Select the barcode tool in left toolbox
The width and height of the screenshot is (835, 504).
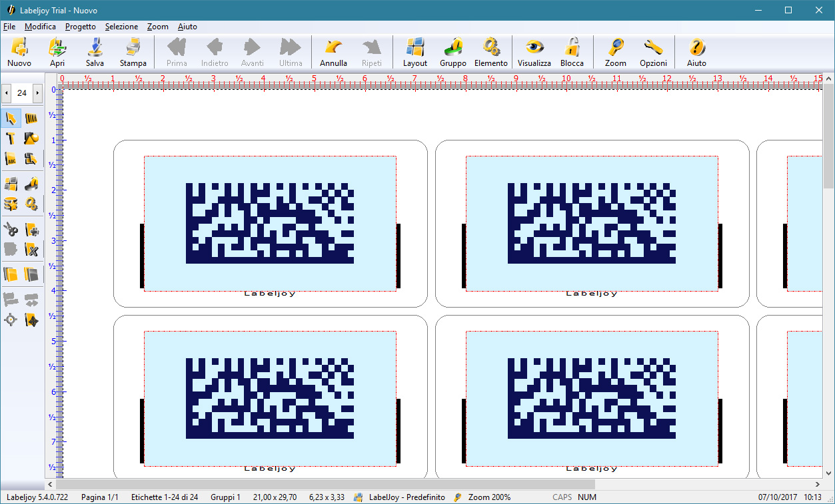click(x=31, y=119)
